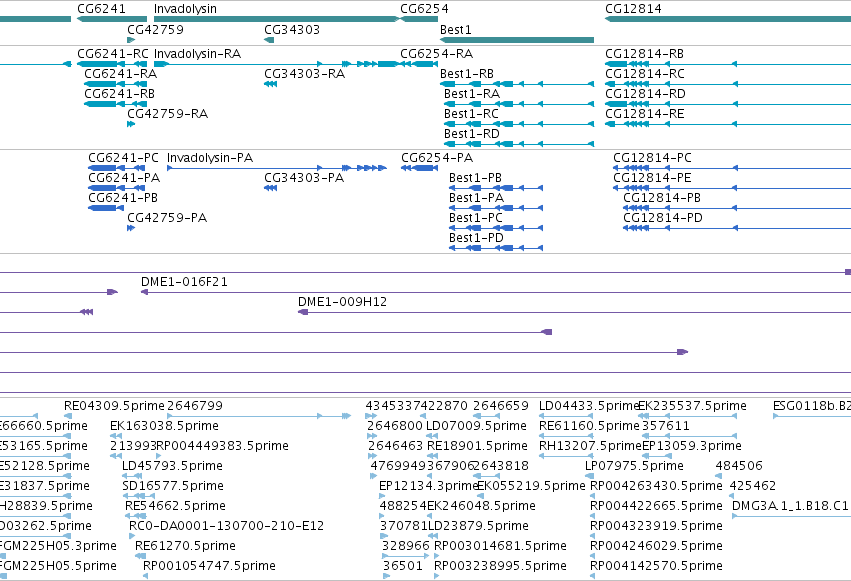Select the RC0-DA0001-130700-210-E12 label

[x=226, y=526]
